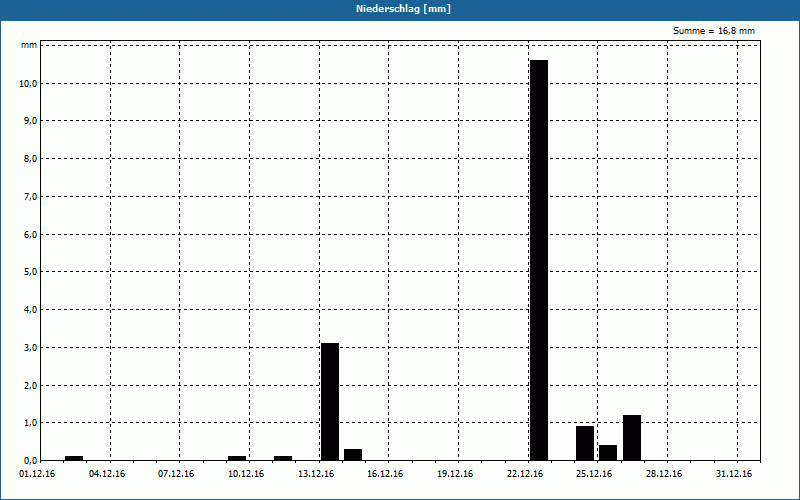Click the y-axis value 4,0

pos(30,310)
